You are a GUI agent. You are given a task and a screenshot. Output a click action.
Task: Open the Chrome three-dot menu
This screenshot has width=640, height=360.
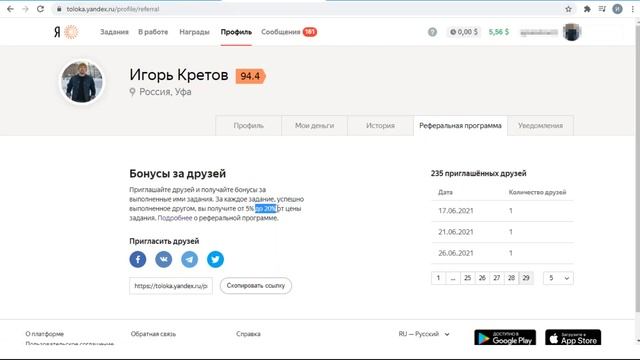pos(632,9)
